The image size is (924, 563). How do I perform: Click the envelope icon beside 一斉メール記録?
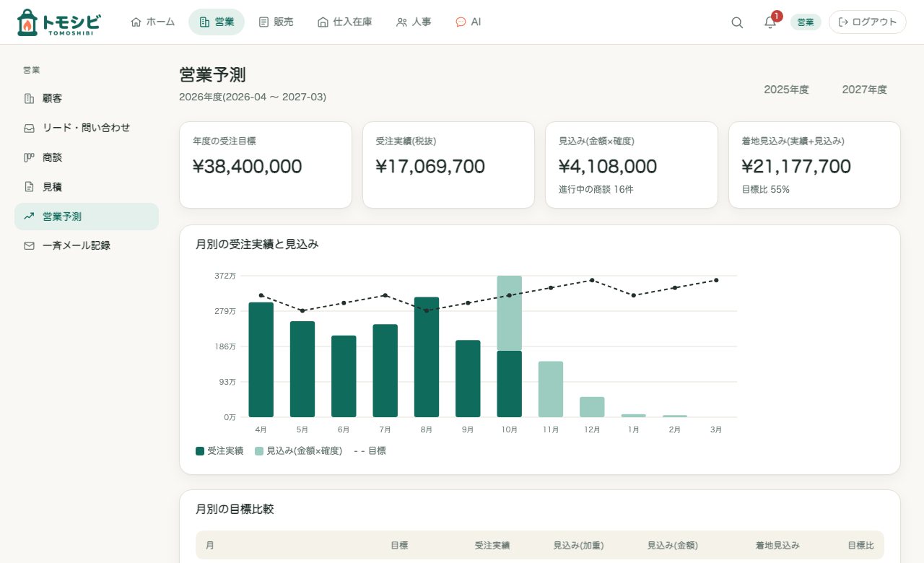pyautogui.click(x=29, y=245)
